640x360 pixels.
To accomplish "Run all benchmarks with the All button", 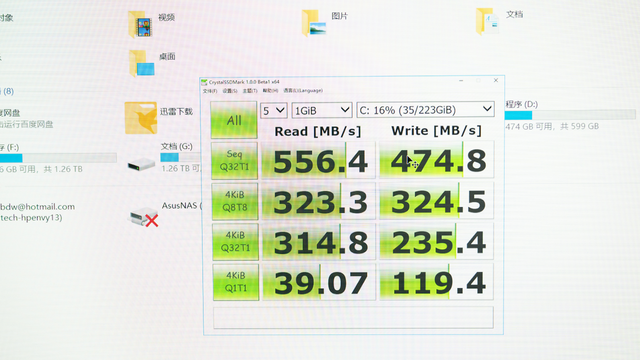I will (x=234, y=120).
